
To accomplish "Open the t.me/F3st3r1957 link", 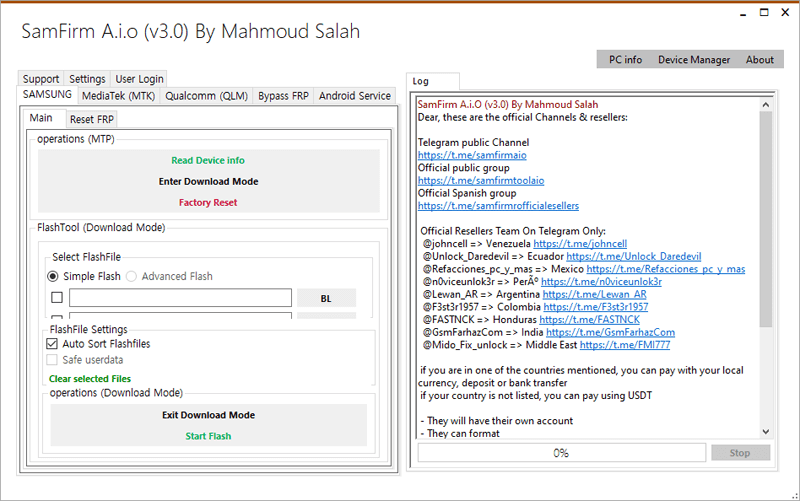I will 596,307.
